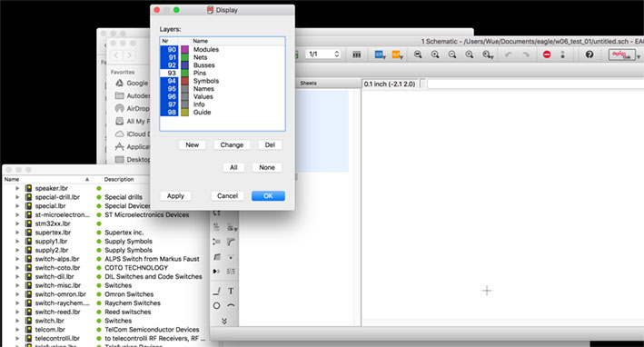644x347 pixels.
Task: Select the Circle tool icon
Action: click(216, 305)
